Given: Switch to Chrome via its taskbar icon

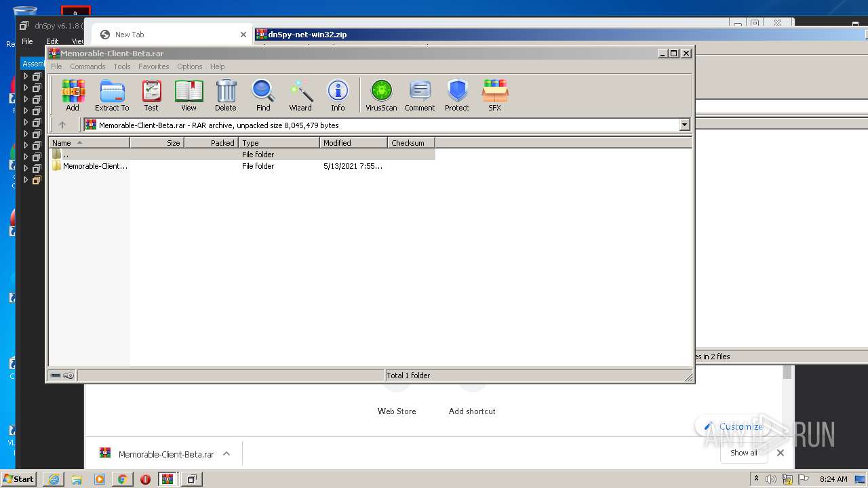Looking at the screenshot, I should [122, 479].
